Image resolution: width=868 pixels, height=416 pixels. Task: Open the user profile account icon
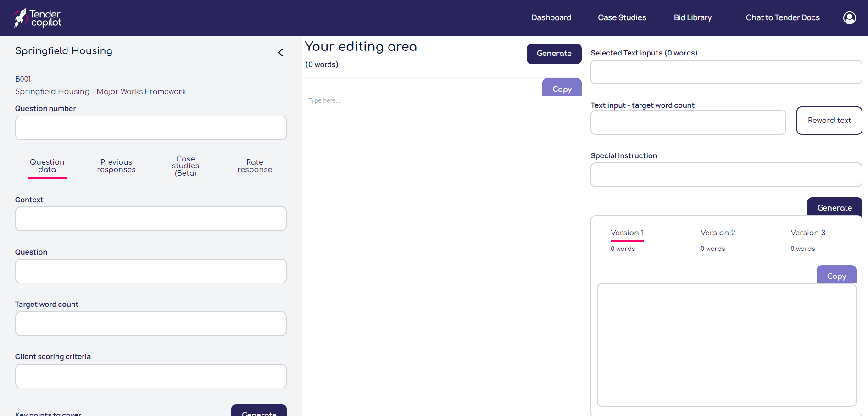[849, 18]
